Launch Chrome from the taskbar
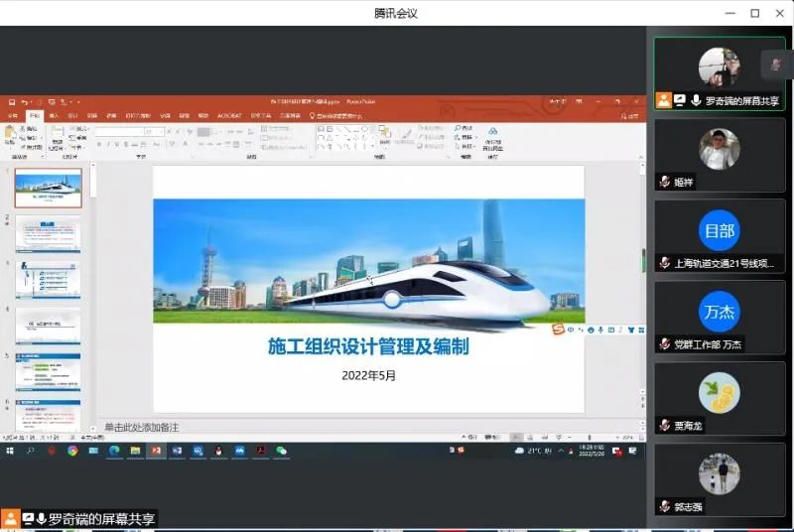Viewport: 794px width, 532px height. click(72, 451)
